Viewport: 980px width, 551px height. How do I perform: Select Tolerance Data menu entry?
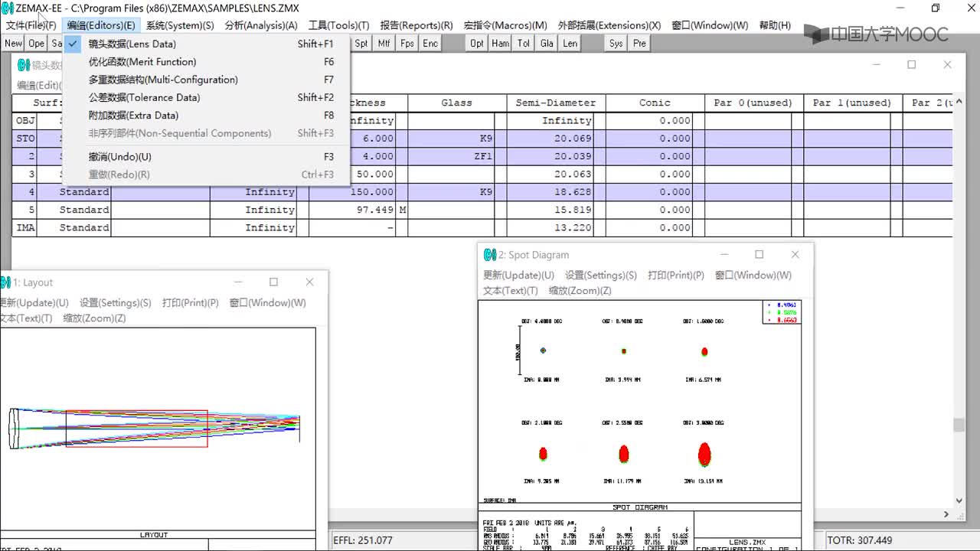pos(207,97)
